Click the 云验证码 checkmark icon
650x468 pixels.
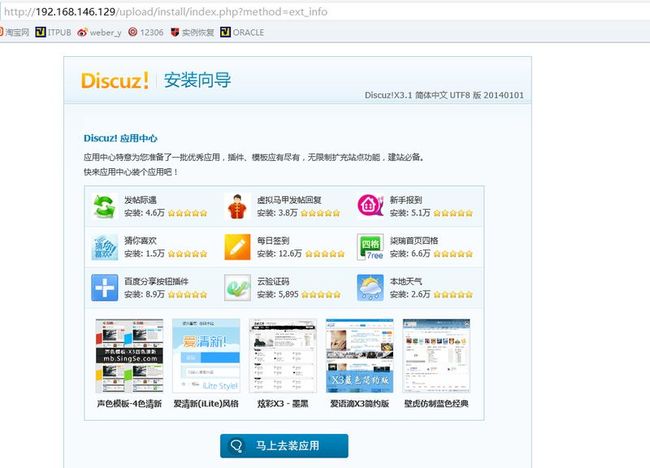point(237,287)
